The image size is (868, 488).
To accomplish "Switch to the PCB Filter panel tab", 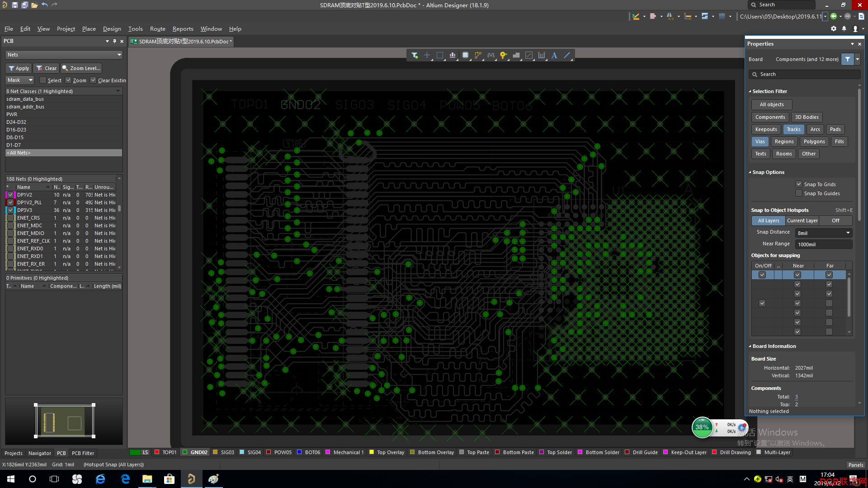I will coord(83,453).
